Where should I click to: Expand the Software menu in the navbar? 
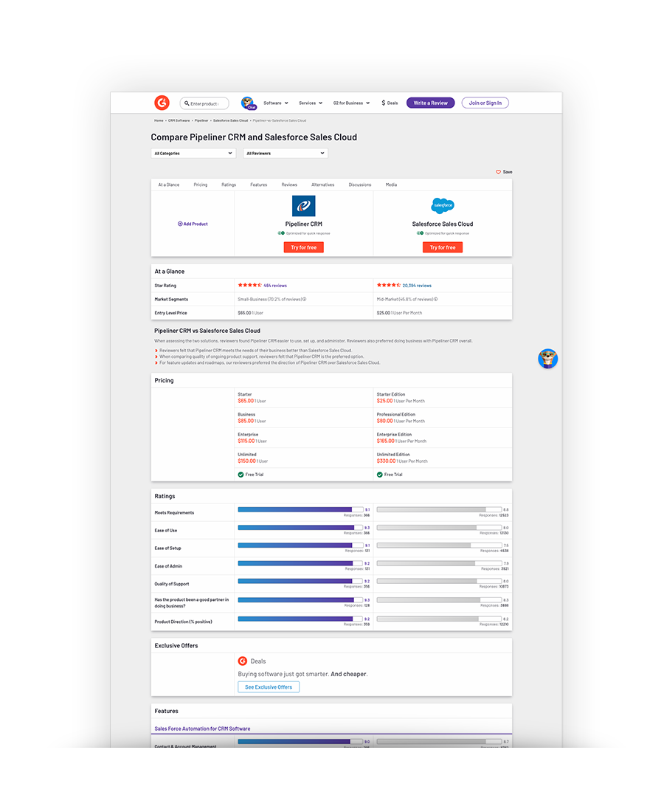274,103
